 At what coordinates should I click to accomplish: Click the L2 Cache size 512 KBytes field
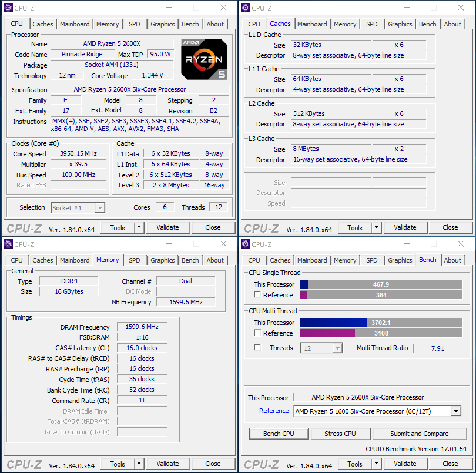click(x=331, y=113)
